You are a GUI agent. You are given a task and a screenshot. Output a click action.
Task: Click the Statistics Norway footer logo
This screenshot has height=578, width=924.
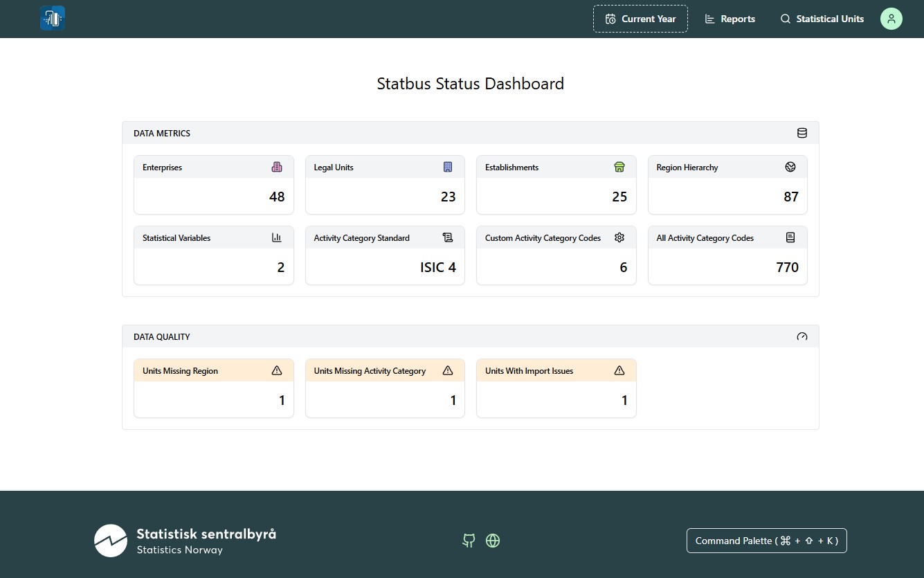(185, 541)
